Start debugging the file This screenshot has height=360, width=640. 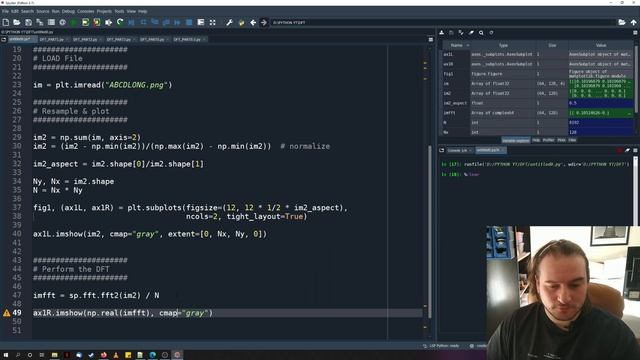[131, 22]
